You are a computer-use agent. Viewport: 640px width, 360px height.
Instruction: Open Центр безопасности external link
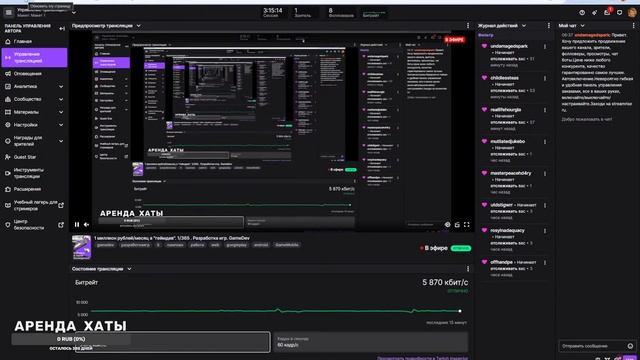click(34, 224)
